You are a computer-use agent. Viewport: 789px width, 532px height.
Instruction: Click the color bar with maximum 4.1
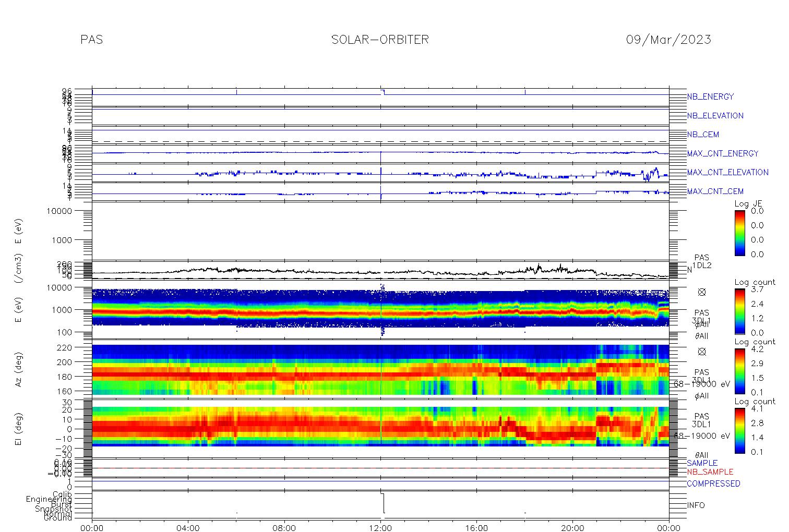740,430
